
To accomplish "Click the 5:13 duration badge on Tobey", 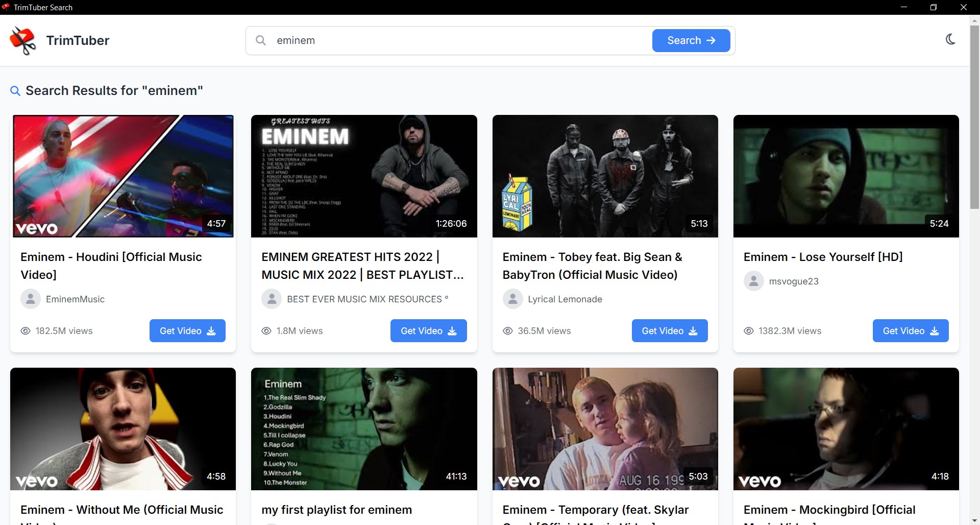I will [699, 224].
